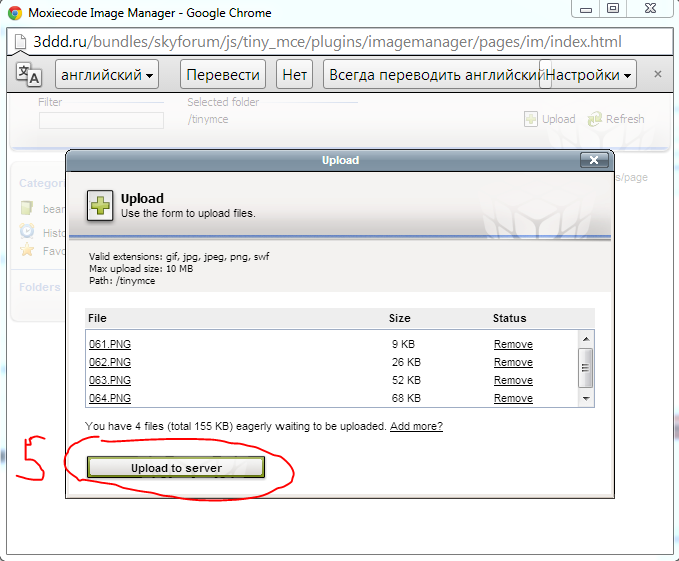Open the английский language dropdown
The height and width of the screenshot is (561, 679).
(x=107, y=74)
